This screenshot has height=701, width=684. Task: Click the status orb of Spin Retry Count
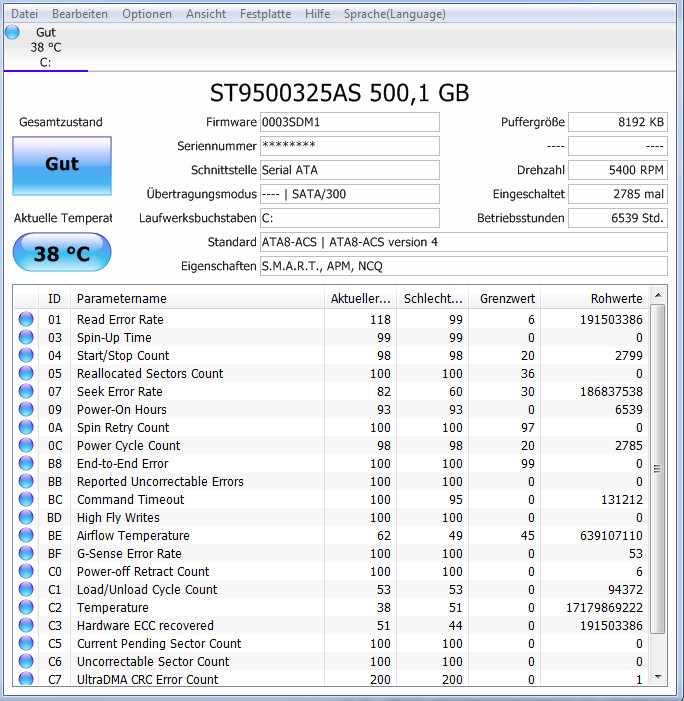26,427
